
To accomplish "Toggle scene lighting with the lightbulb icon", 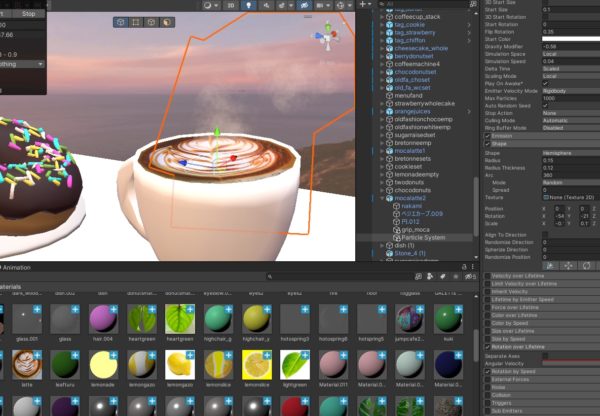I will (248, 5).
